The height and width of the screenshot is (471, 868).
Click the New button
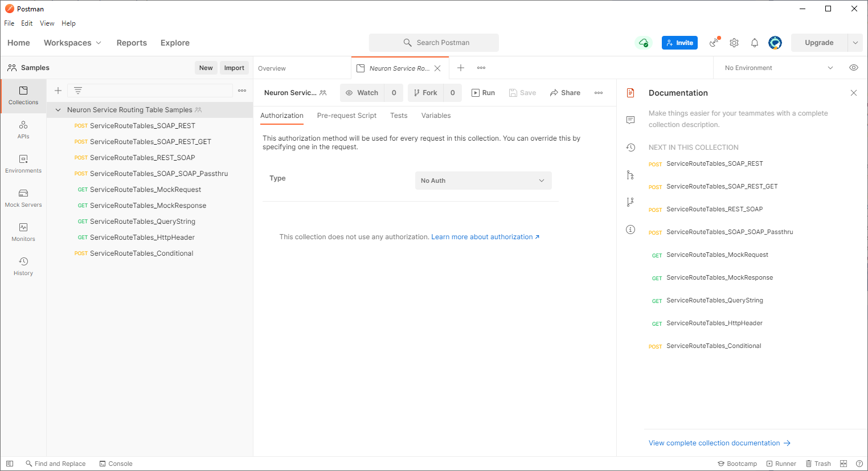click(206, 68)
